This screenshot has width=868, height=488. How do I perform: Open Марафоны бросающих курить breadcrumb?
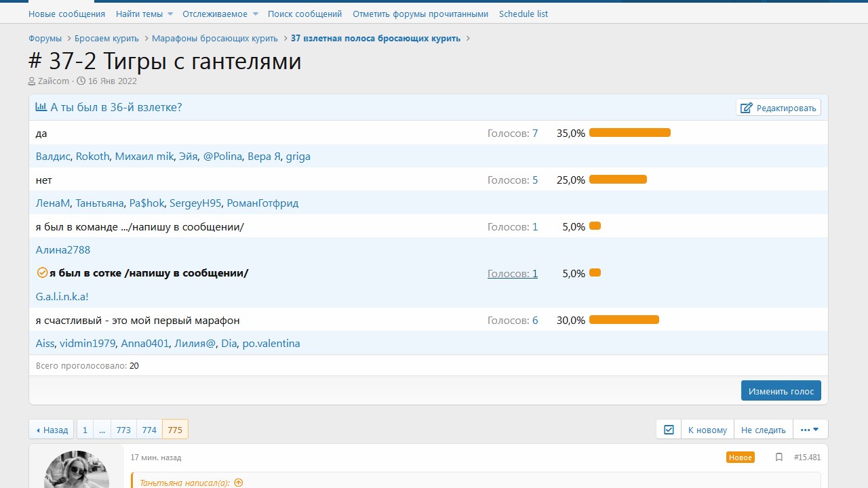point(215,39)
